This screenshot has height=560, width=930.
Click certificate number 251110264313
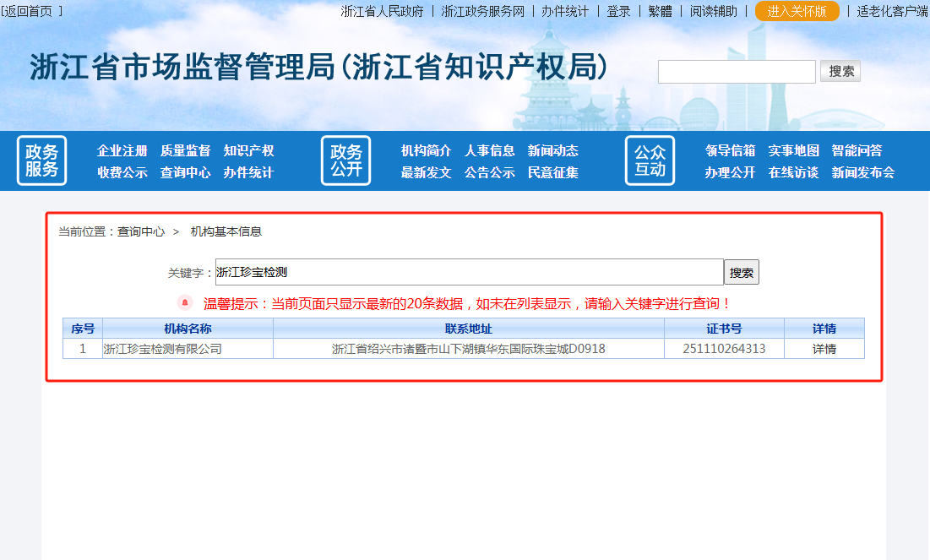tap(724, 349)
